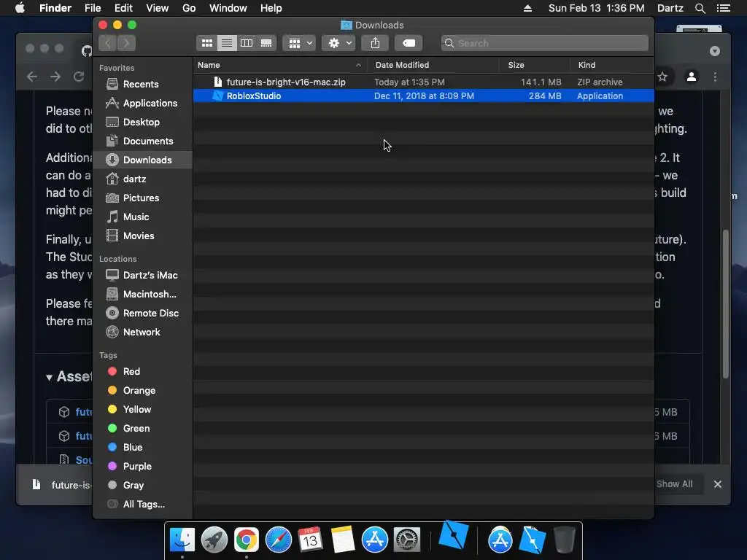Open Documents in the sidebar

(143, 141)
